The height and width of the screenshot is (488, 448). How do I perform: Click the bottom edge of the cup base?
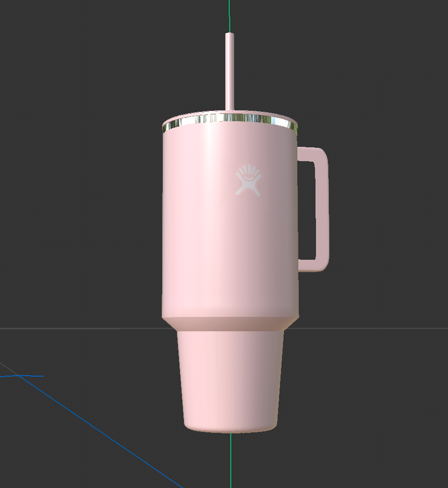229,431
